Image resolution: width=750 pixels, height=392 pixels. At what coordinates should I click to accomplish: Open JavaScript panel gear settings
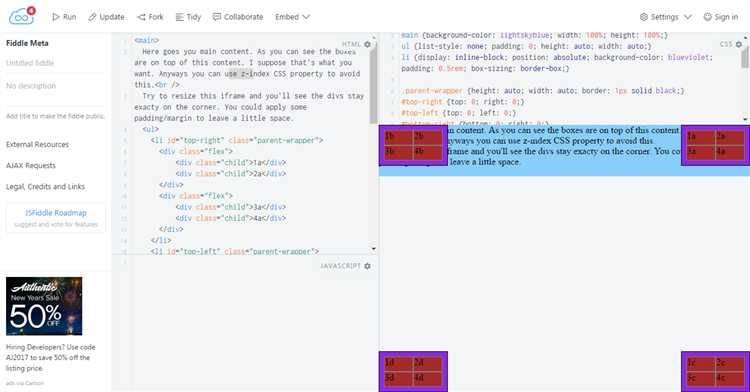click(367, 266)
